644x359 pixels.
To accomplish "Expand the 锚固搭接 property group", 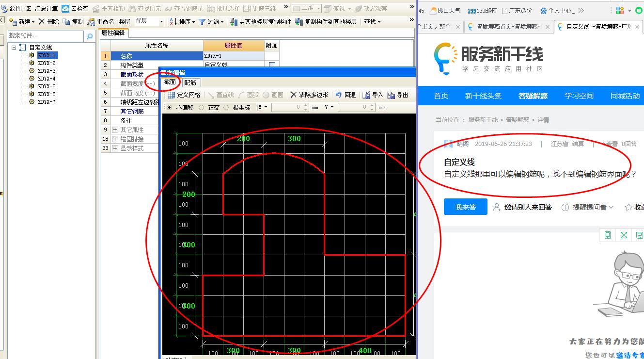I will 115,139.
